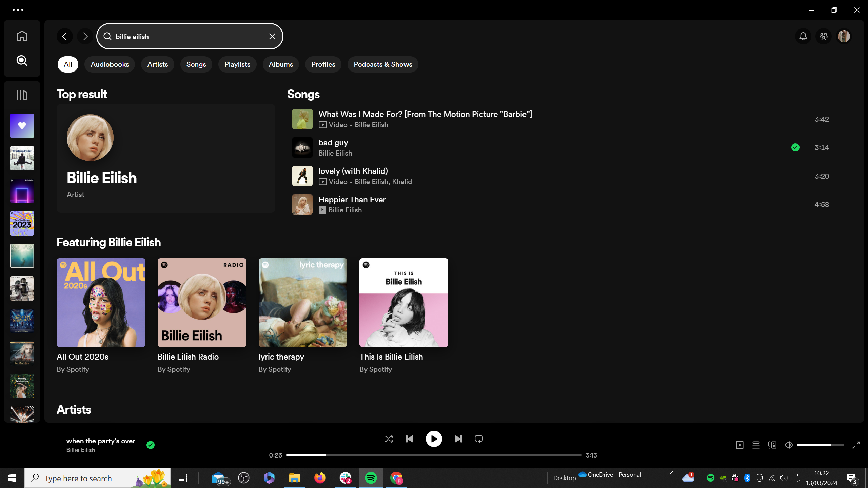Open the Songs section heading
The height and width of the screenshot is (488, 868).
(303, 94)
